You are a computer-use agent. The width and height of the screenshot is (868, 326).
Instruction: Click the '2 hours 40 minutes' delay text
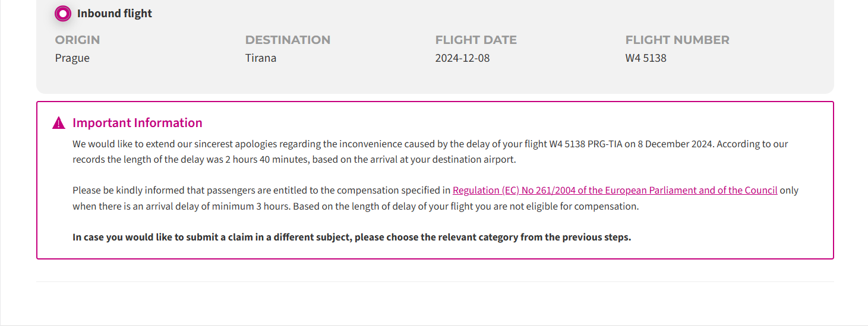coord(266,160)
